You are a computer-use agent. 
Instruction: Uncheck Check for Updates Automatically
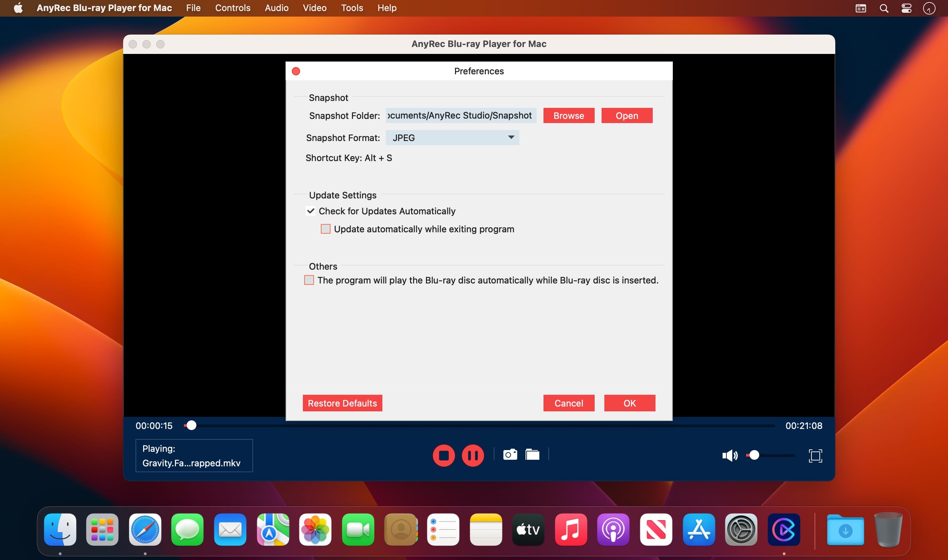click(310, 211)
